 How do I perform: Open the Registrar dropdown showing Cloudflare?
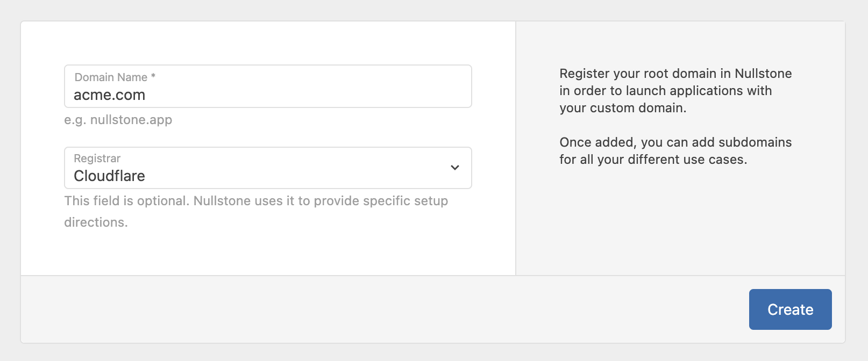269,168
